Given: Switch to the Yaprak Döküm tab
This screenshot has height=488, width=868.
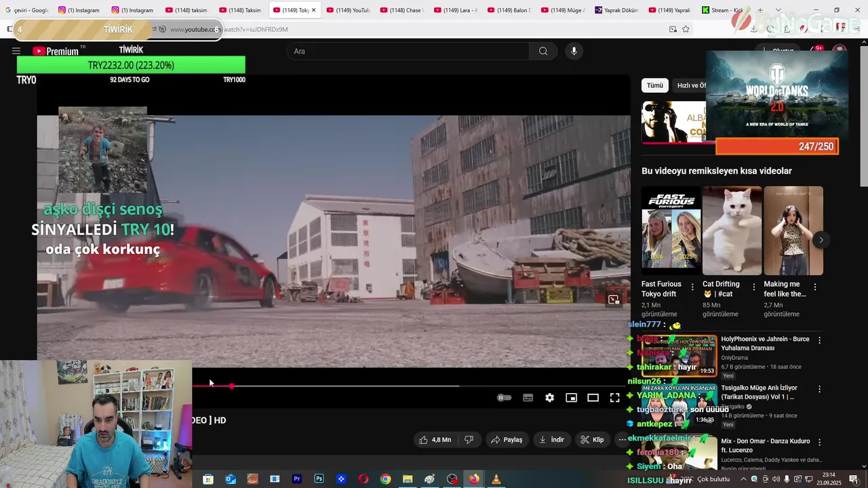Looking at the screenshot, I should click(x=616, y=10).
